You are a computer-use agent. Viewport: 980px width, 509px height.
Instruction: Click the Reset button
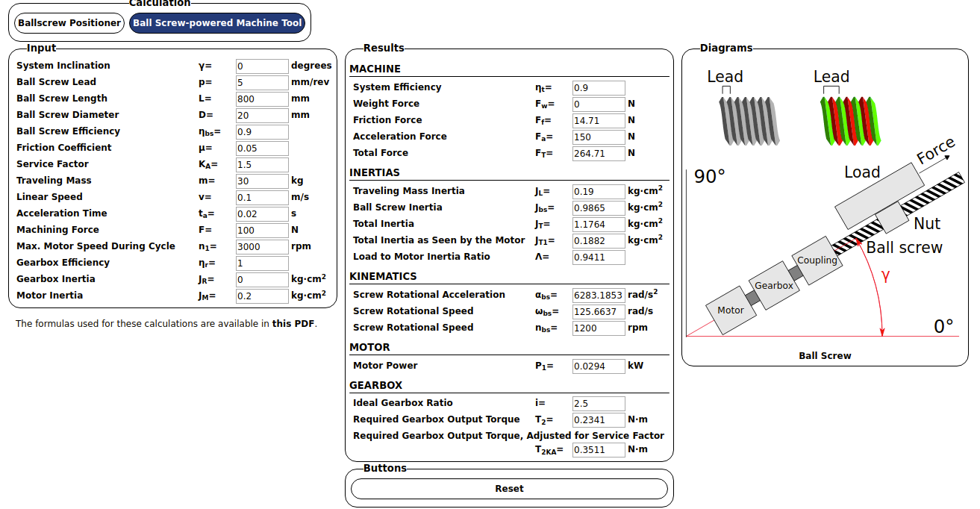[x=509, y=489]
